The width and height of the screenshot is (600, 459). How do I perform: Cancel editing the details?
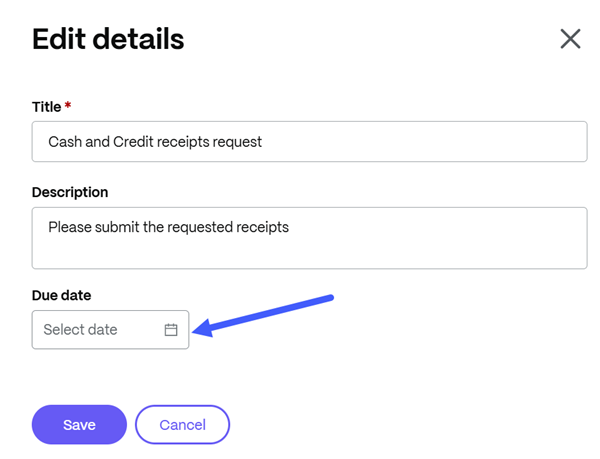tap(183, 425)
